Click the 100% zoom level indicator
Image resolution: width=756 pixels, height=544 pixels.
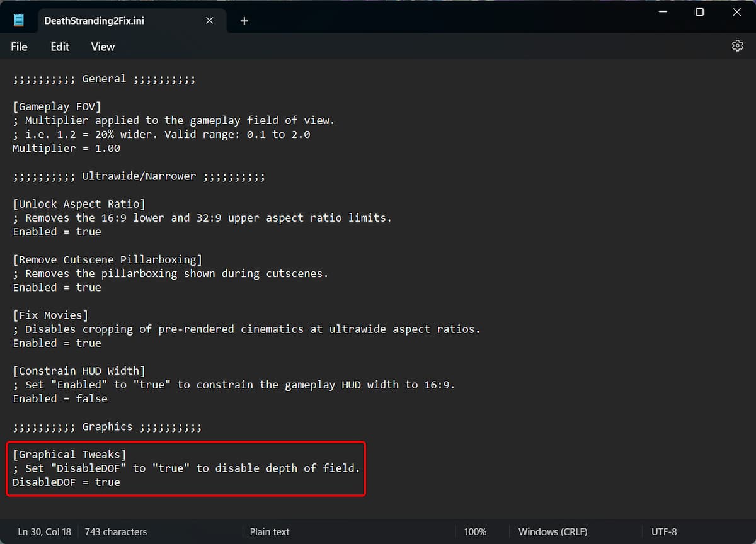tap(475, 531)
